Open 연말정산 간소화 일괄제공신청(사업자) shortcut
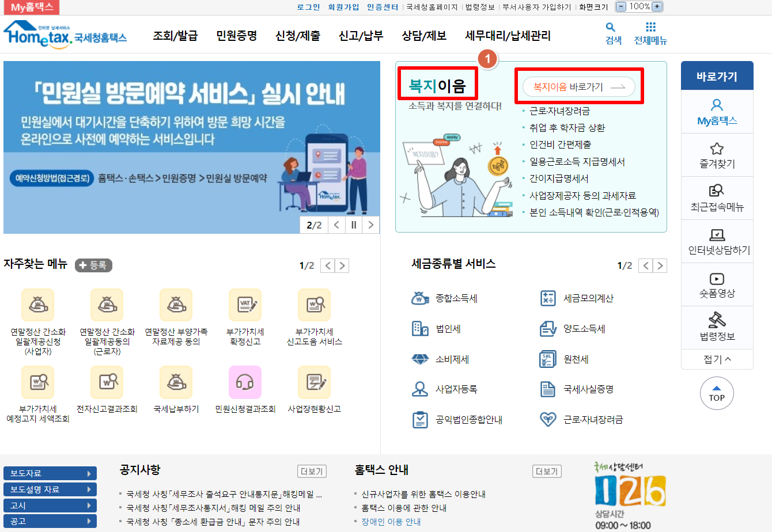772x532 pixels. coord(38,322)
